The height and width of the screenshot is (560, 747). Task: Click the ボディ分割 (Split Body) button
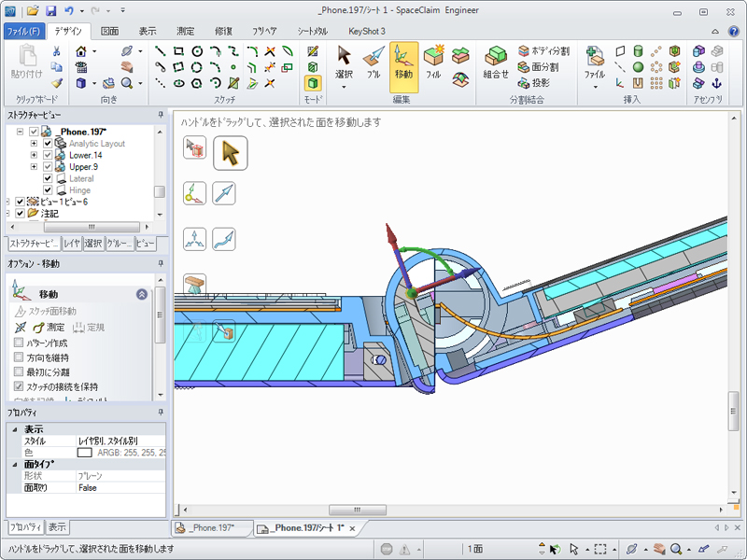point(543,51)
